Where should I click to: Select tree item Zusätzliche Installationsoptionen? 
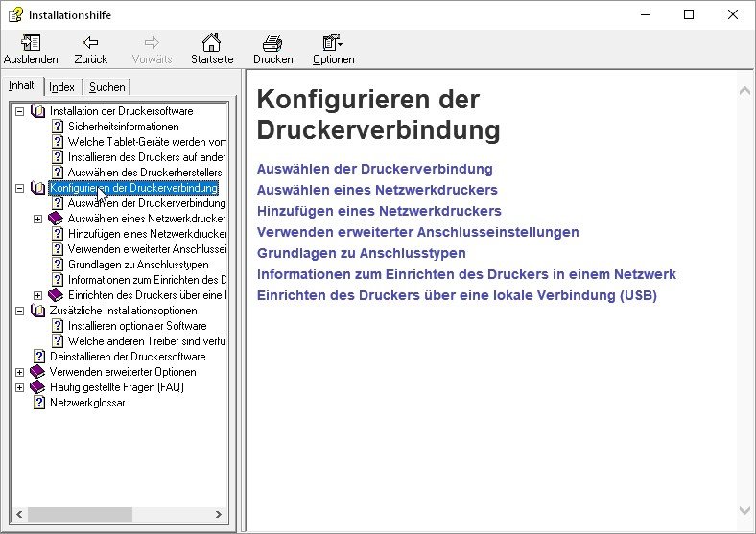click(124, 311)
